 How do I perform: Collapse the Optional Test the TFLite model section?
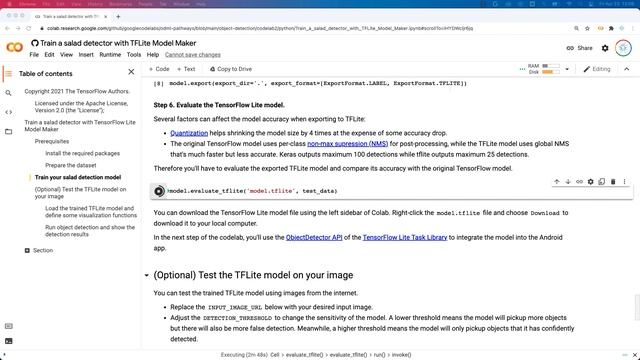[147, 276]
